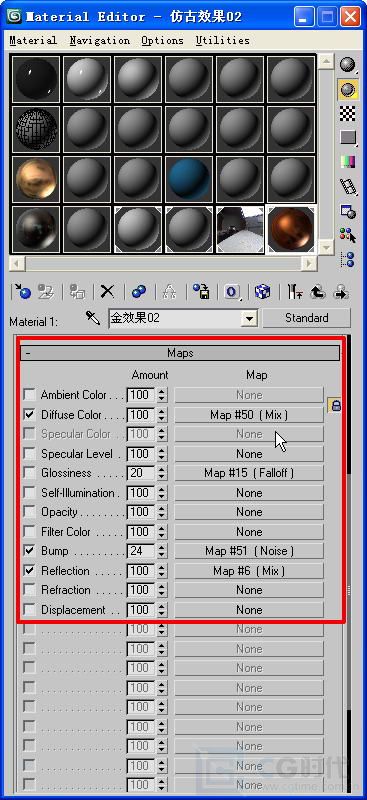Open the Video Color Check icon
Screen dimensions: 367x800
[x=348, y=162]
